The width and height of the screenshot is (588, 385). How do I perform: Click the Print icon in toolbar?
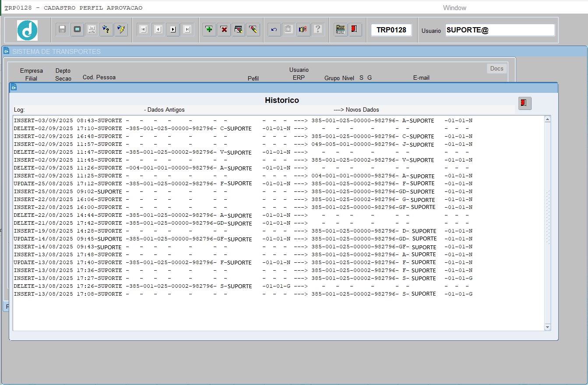(x=92, y=29)
